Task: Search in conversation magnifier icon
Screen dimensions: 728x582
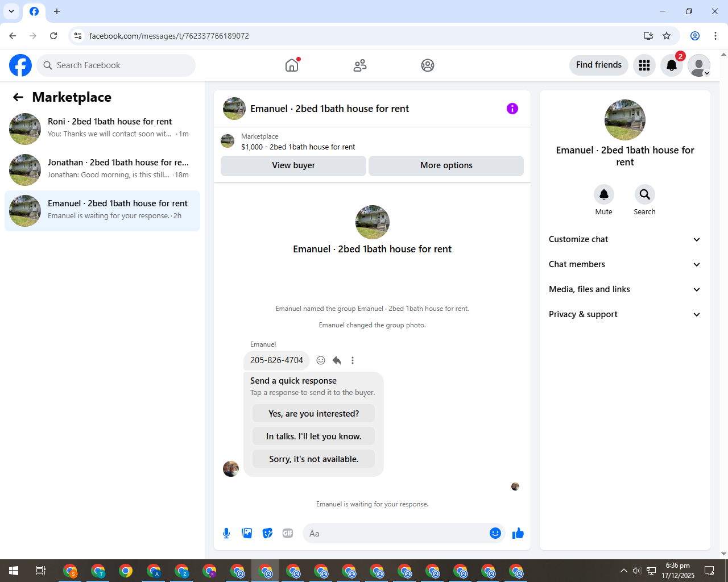Action: point(645,194)
